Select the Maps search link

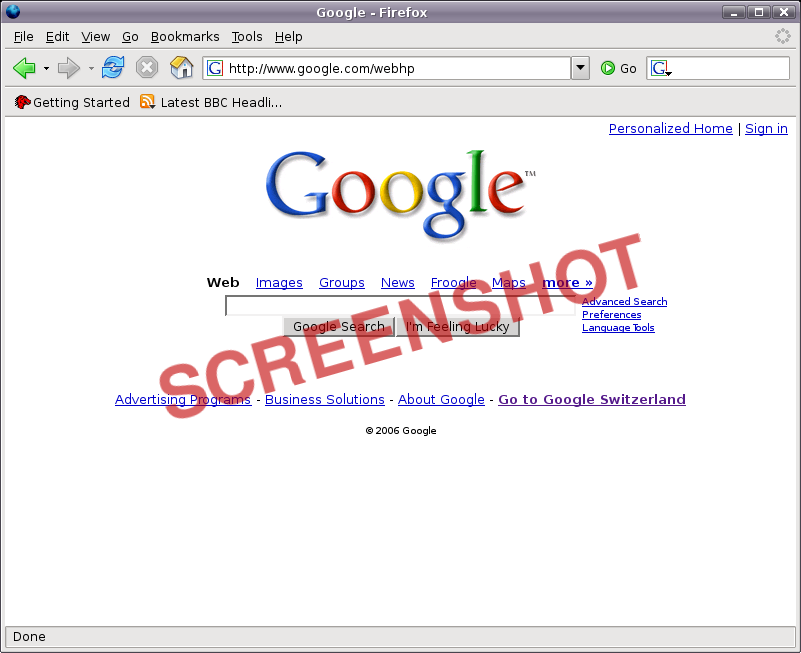(x=509, y=283)
